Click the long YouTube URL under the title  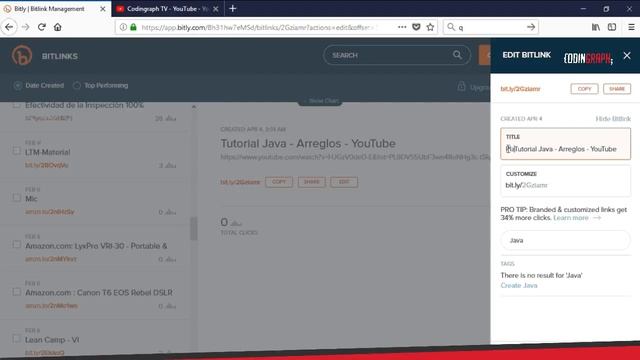click(355, 157)
